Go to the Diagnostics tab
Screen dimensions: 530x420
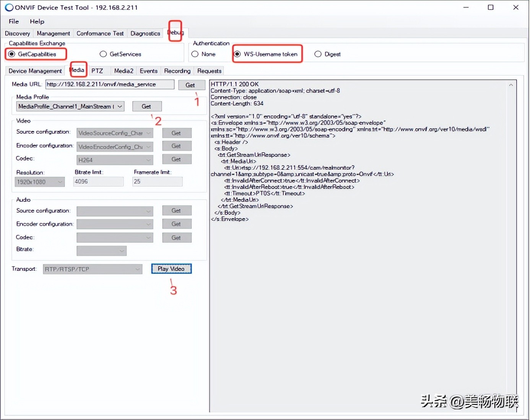145,33
